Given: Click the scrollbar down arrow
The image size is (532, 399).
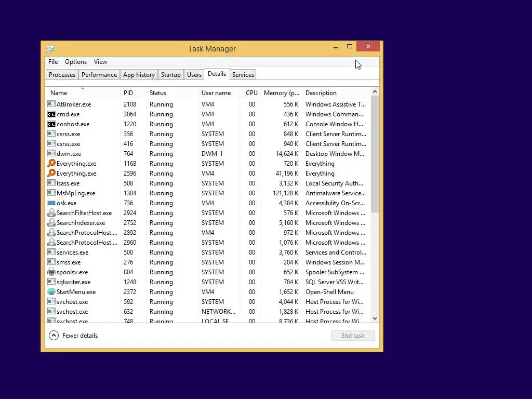Looking at the screenshot, I should coord(375,318).
